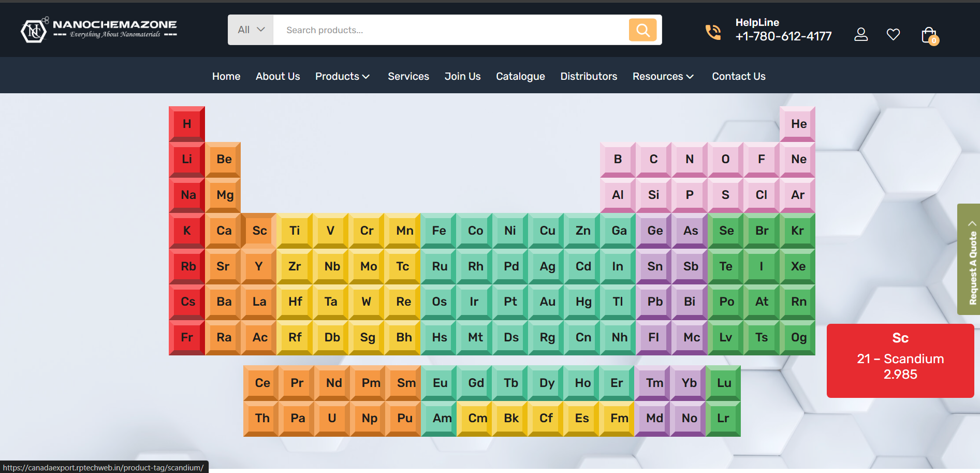Select the Silicon (Si) tile

(x=654, y=195)
